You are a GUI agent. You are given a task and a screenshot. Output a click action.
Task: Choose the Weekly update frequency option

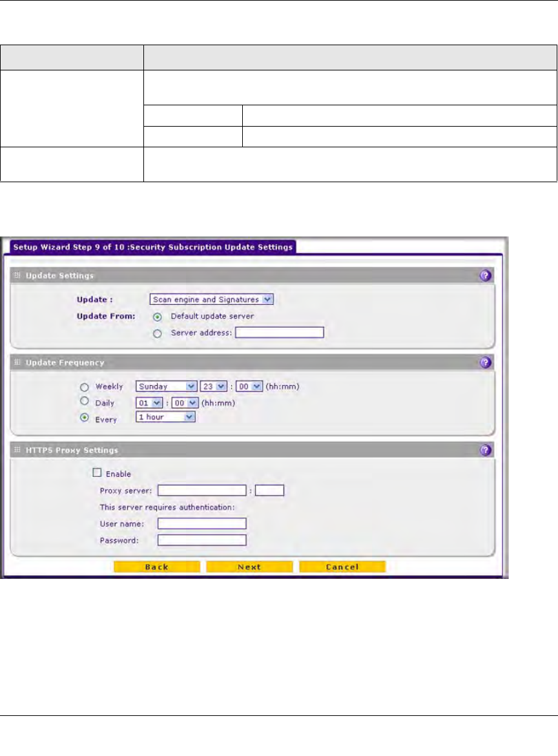85,386
